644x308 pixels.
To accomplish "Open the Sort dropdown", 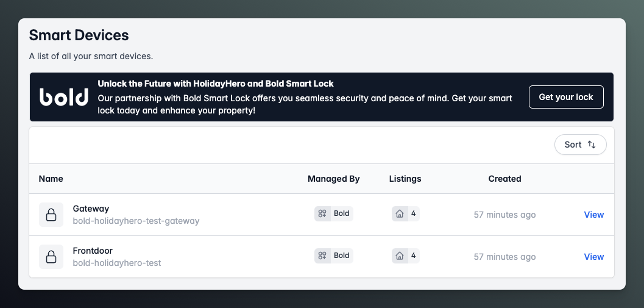I will (580, 145).
